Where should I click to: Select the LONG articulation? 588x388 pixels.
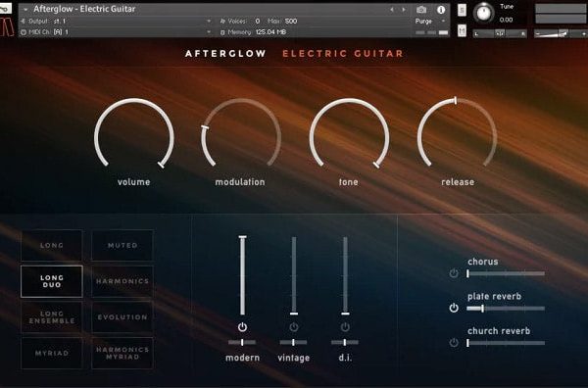point(52,245)
